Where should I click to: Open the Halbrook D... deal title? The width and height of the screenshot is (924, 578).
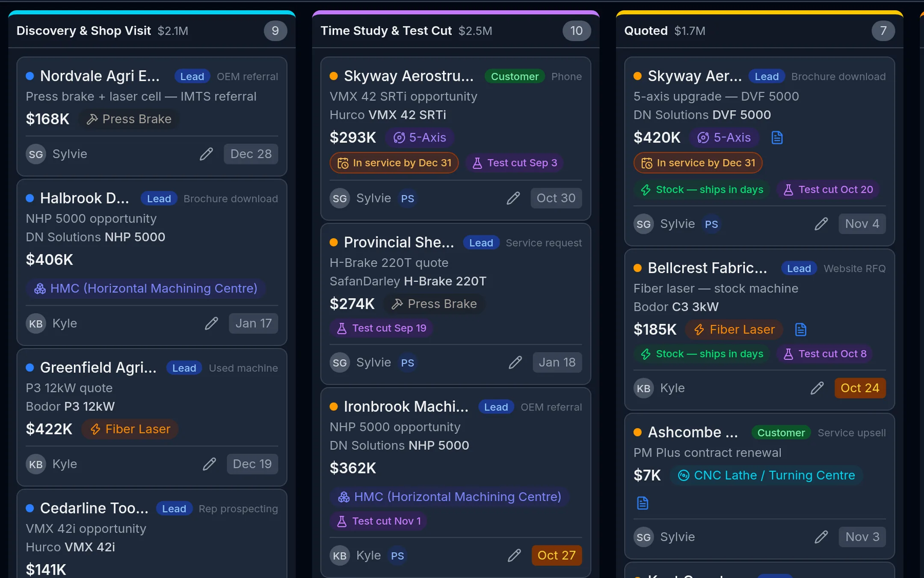click(85, 198)
